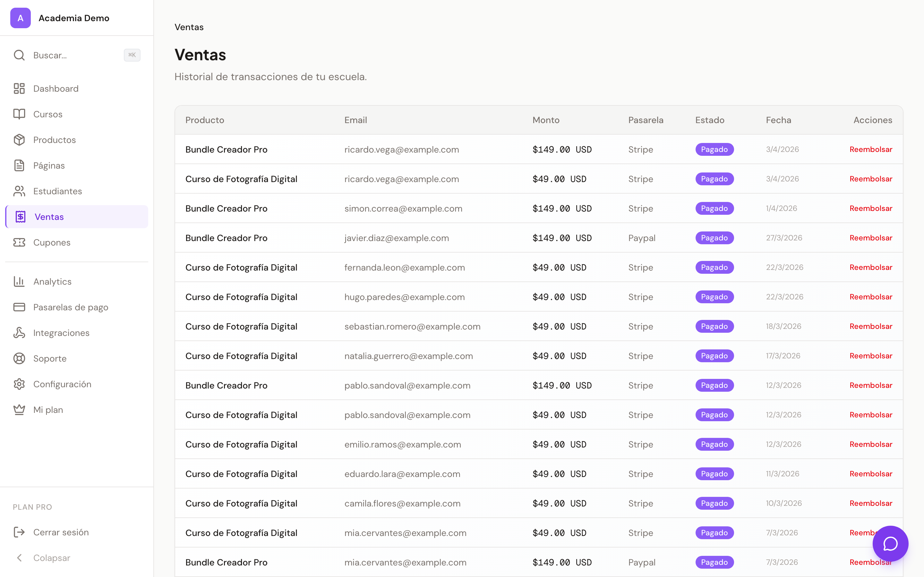Click the Configuración gear icon
924x577 pixels.
20,384
